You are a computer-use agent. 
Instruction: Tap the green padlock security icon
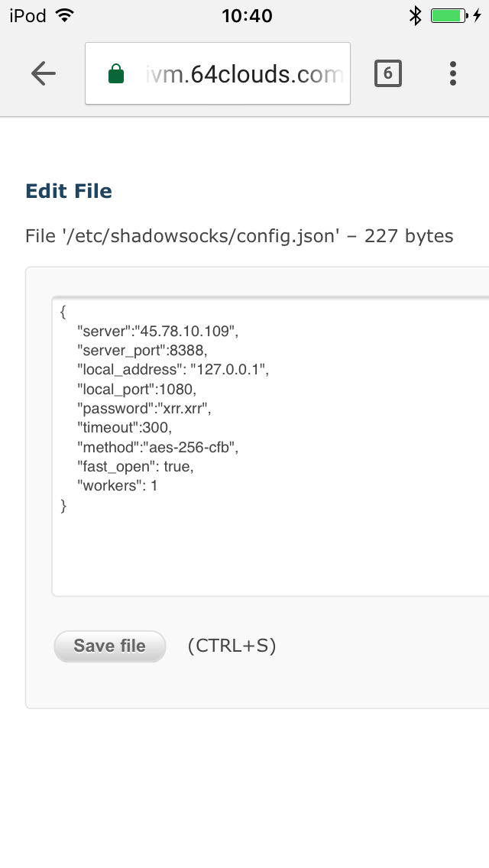click(115, 73)
